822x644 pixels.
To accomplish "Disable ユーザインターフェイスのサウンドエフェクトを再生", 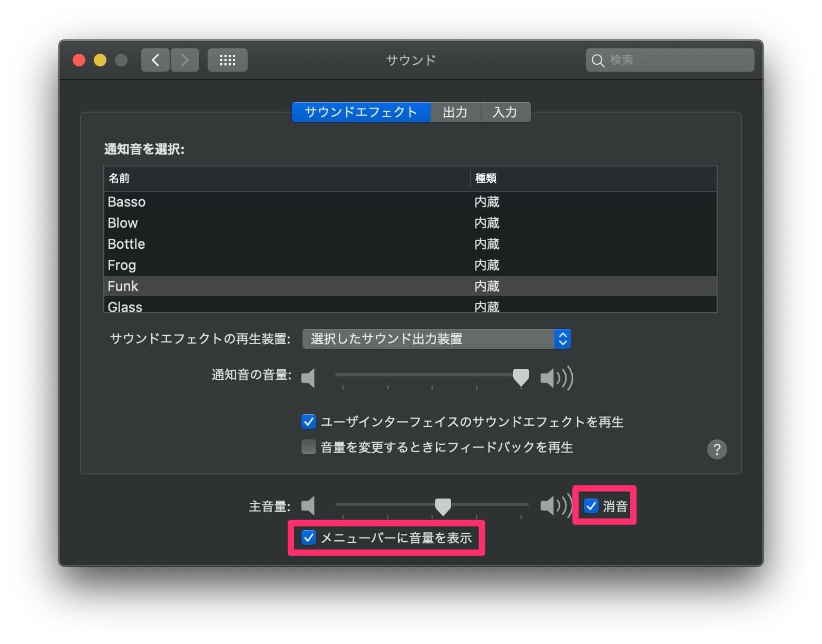I will [308, 422].
